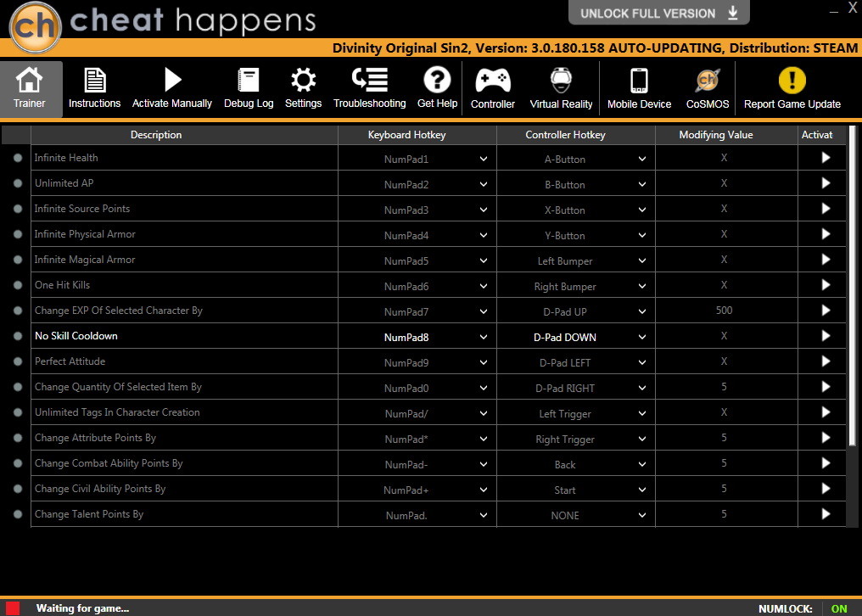
Task: Activate One Hit Kills arrow
Action: 826,285
